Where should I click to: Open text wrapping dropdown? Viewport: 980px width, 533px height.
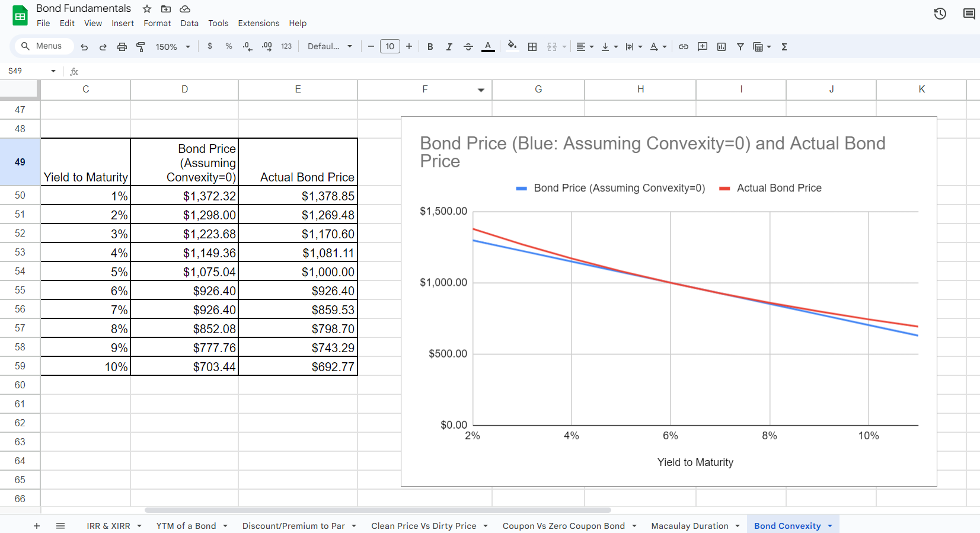634,47
